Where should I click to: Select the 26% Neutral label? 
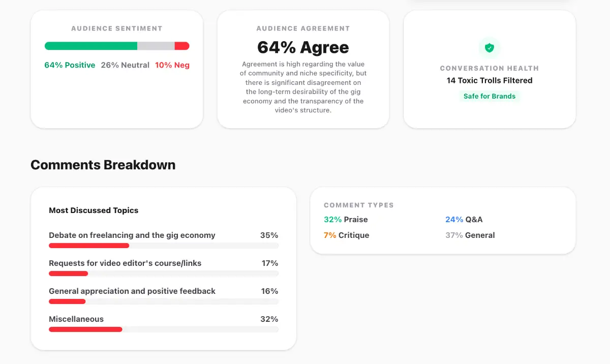click(x=125, y=65)
